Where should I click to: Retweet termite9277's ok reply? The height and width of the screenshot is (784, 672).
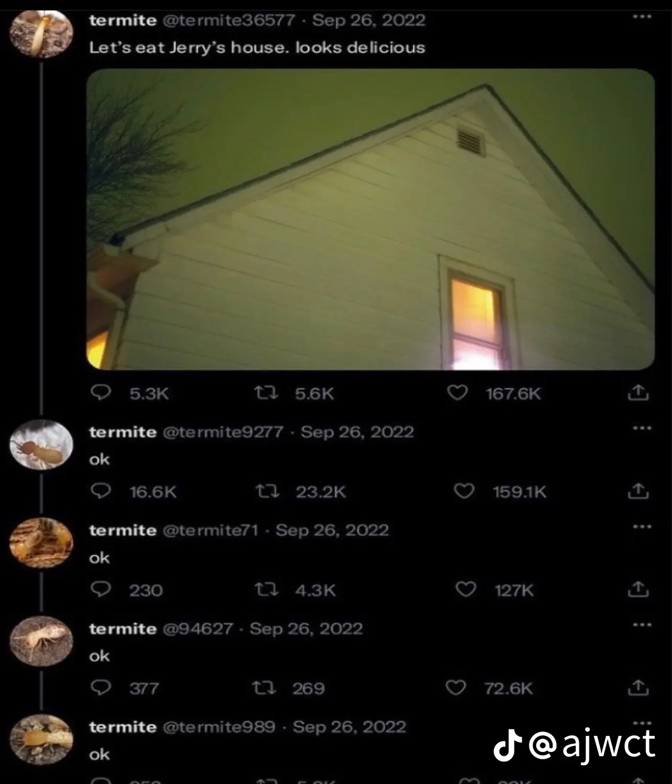click(x=267, y=491)
